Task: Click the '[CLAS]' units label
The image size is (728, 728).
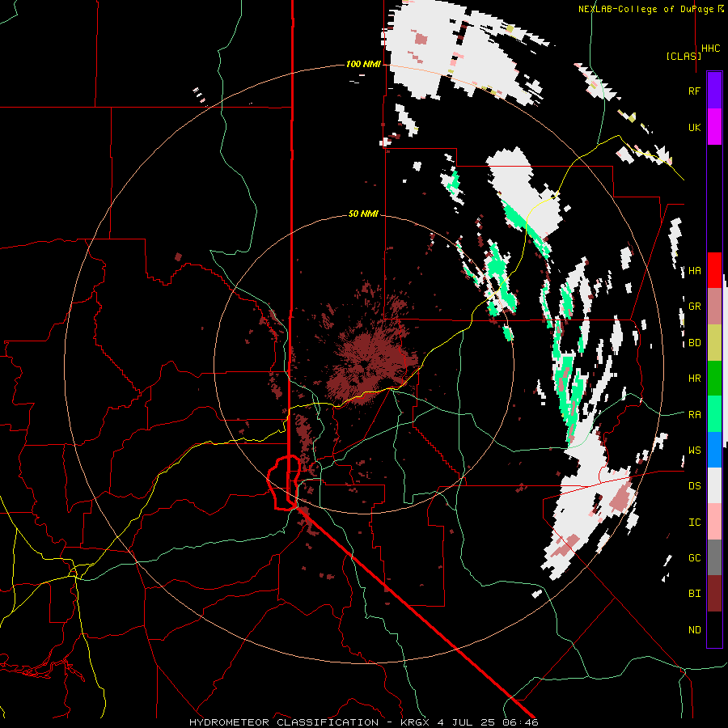Action: pyautogui.click(x=684, y=56)
